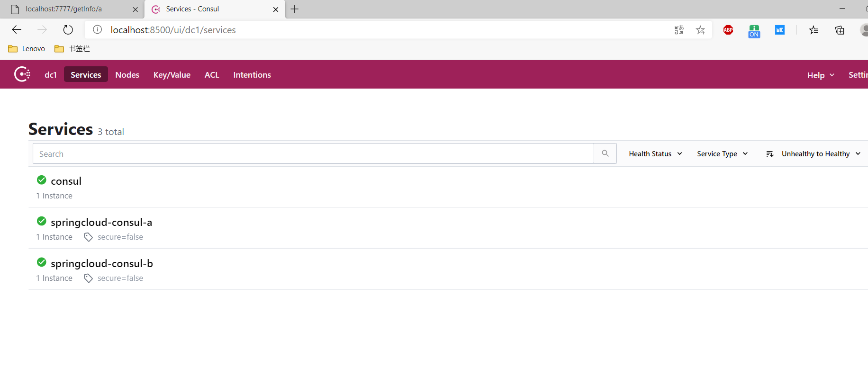Screen dimensions: 868x368
Task: Open the springcloud-consul-a service
Action: [x=101, y=222]
